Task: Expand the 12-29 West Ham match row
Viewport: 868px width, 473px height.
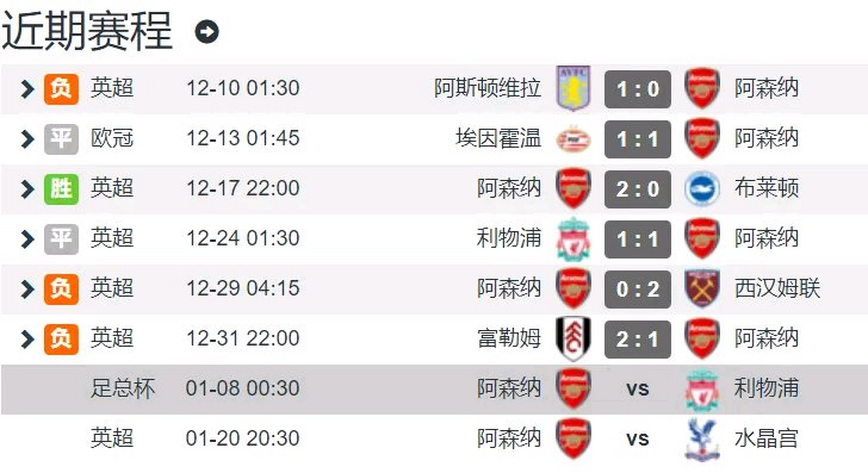Action: pos(27,289)
